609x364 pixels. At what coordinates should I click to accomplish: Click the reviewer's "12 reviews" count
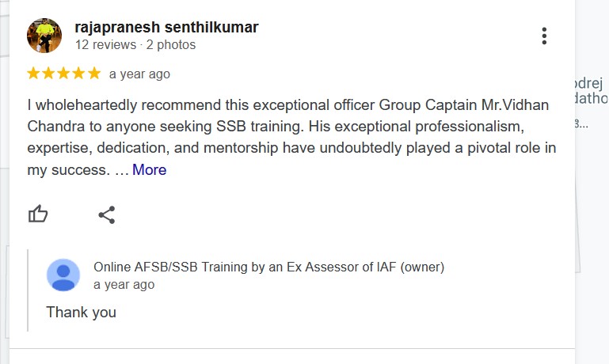[x=105, y=45]
